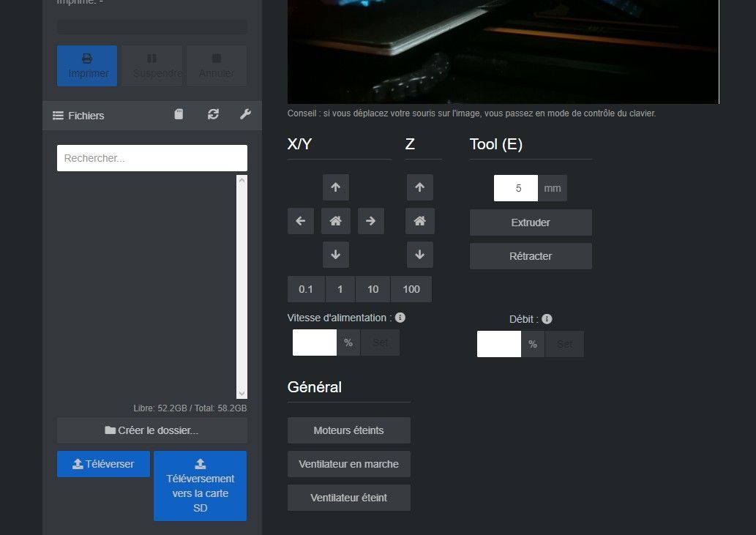
Task: Click Moteurs éteints button
Action: coord(348,430)
